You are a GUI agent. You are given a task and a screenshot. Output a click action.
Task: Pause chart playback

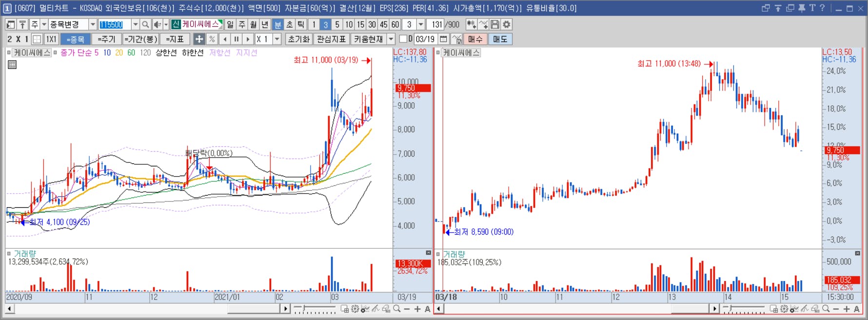(x=237, y=39)
